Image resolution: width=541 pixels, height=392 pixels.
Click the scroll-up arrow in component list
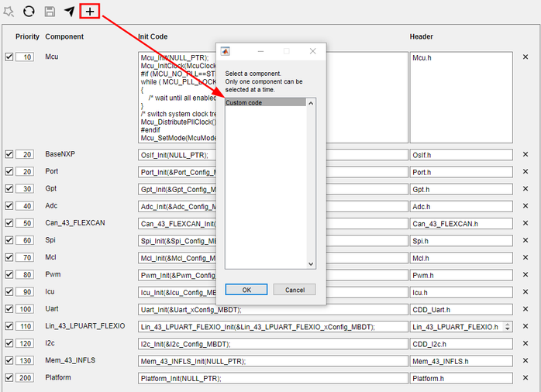click(x=311, y=103)
